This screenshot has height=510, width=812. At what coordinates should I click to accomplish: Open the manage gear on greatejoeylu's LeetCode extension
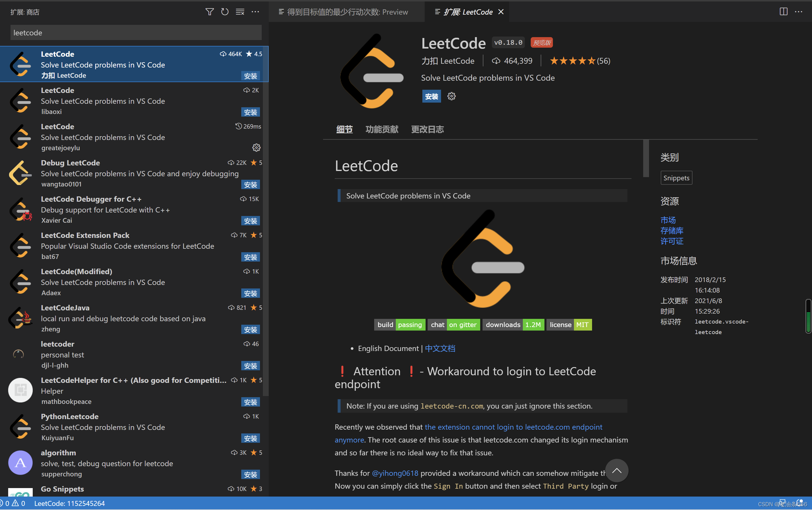[256, 147]
